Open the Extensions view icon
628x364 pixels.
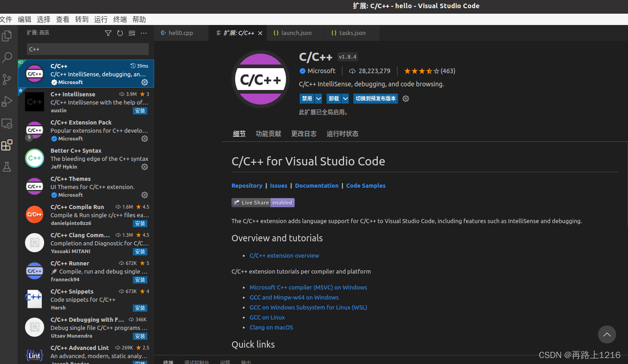coord(7,145)
